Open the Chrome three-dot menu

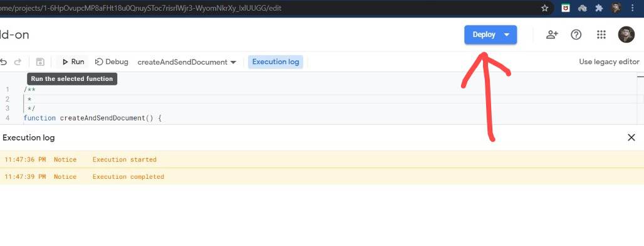point(633,8)
